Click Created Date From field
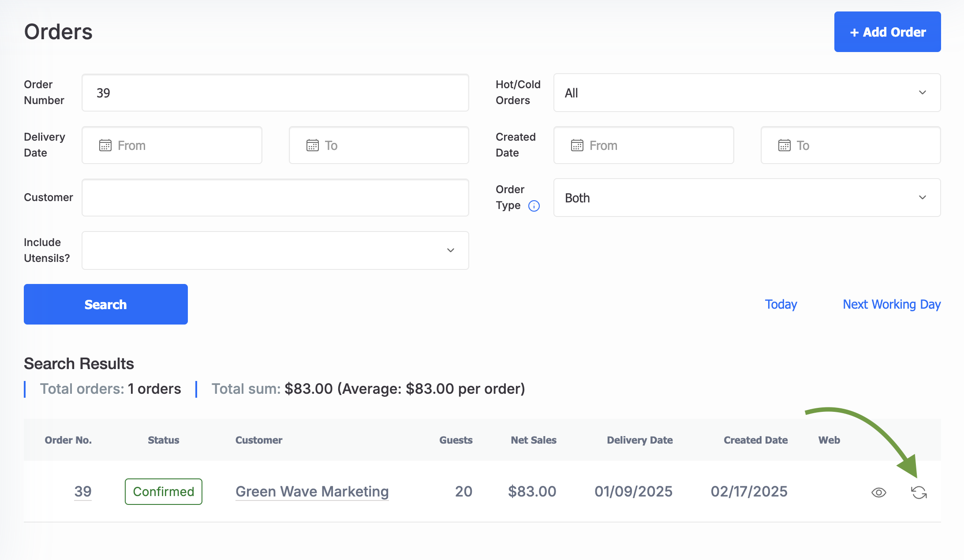The width and height of the screenshot is (964, 560). [x=644, y=145]
